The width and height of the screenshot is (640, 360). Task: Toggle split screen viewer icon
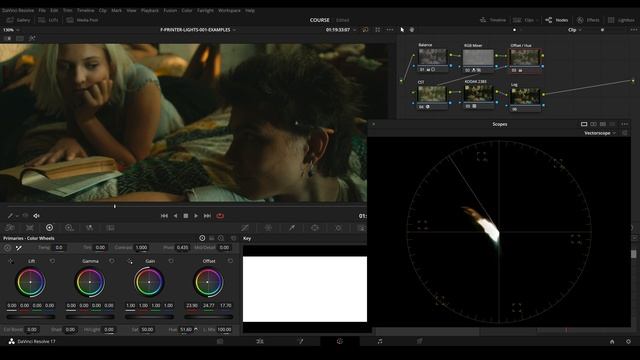[20, 38]
